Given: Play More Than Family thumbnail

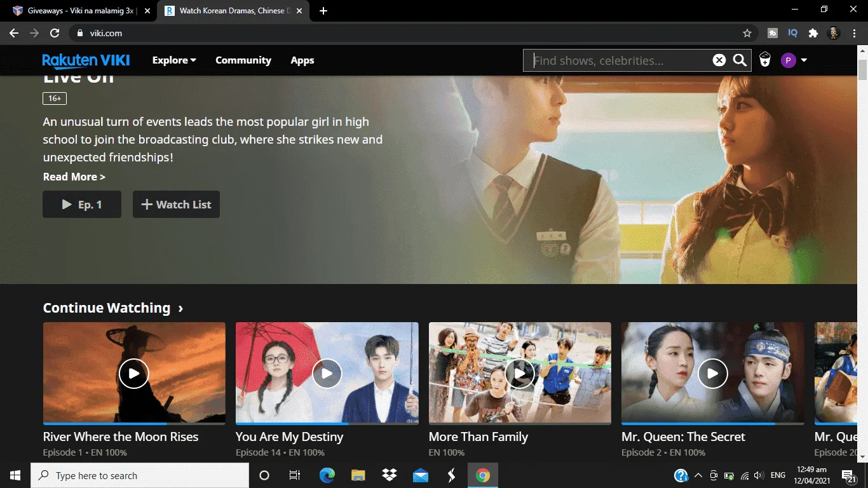Looking at the screenshot, I should (x=520, y=373).
